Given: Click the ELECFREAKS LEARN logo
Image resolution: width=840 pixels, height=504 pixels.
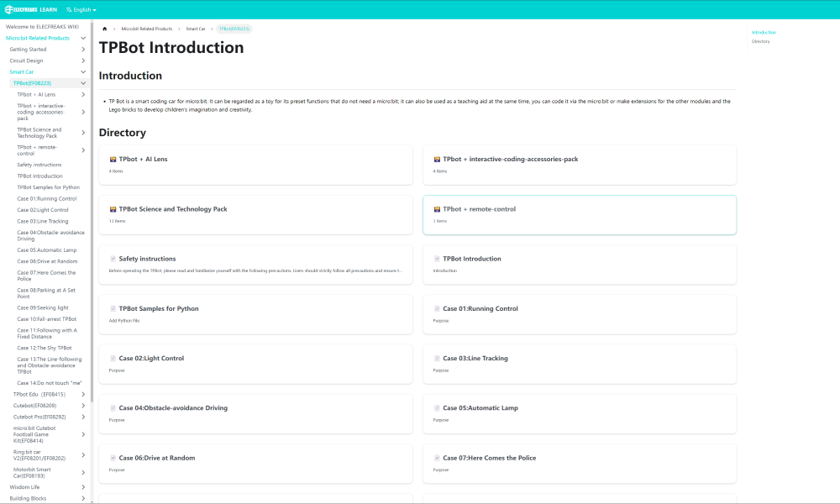Looking at the screenshot, I should [x=31, y=9].
